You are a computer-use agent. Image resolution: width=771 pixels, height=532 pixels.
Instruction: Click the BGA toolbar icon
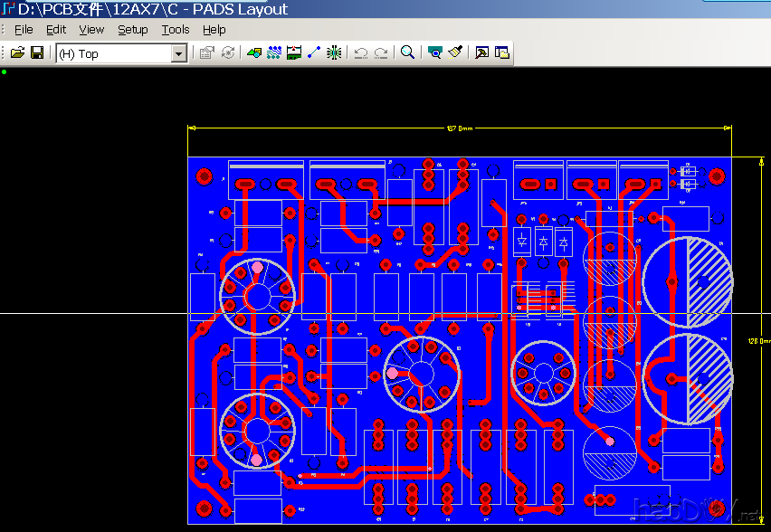pyautogui.click(x=334, y=53)
